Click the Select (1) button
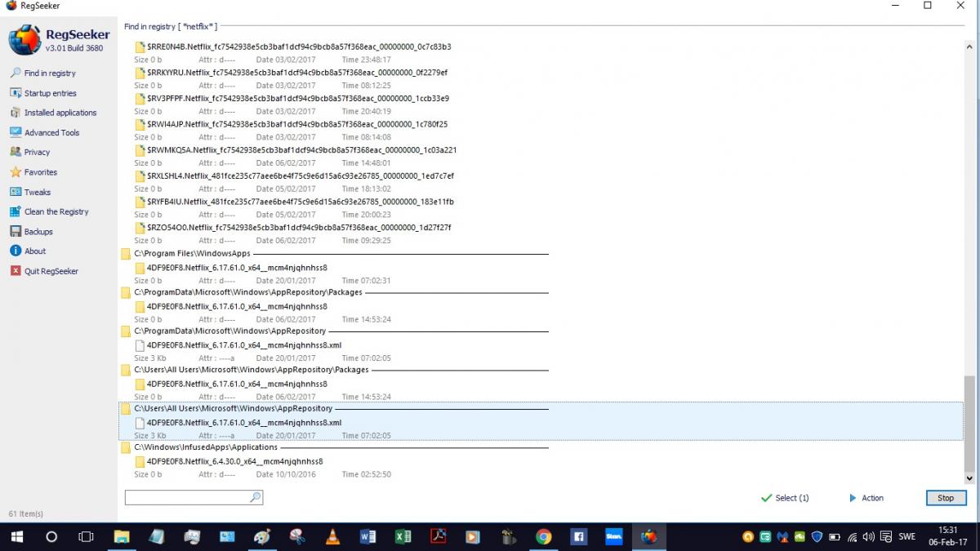The image size is (980, 551). click(x=785, y=498)
